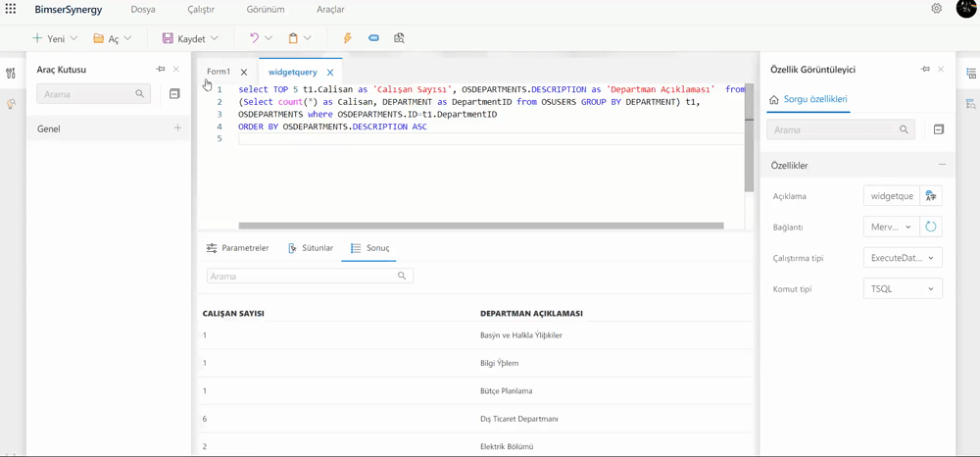Open the Komut tipi TSQL dropdown
The height and width of the screenshot is (457, 980).
(903, 289)
